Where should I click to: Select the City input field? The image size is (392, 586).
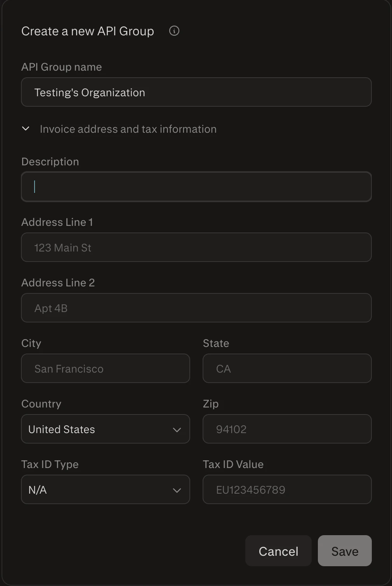[105, 368]
